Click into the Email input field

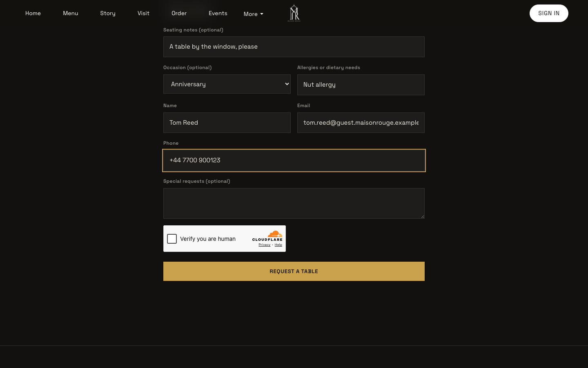coord(361,123)
